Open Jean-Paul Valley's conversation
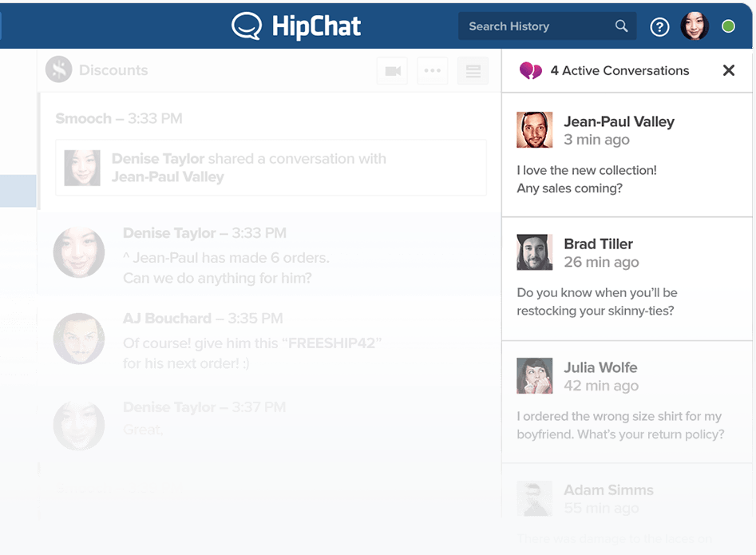This screenshot has height=555, width=756. click(x=627, y=155)
